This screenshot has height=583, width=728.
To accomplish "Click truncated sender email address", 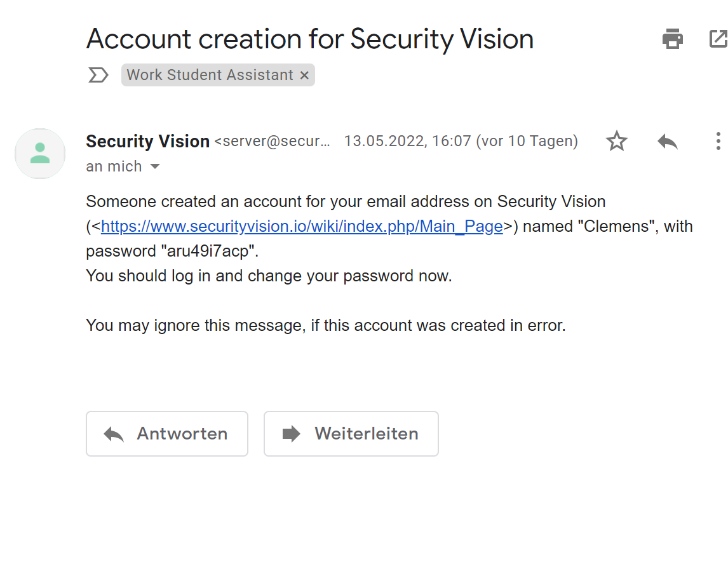I will click(272, 141).
